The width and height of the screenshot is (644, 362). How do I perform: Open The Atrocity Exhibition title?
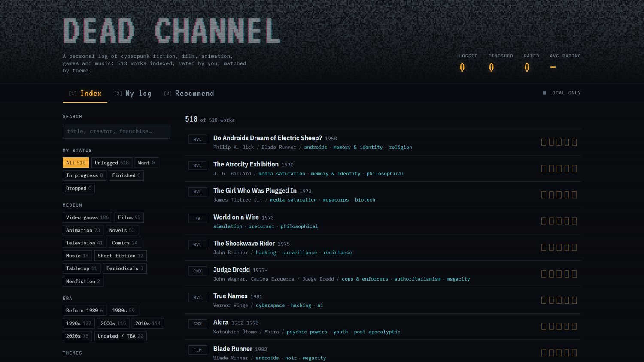click(x=246, y=164)
